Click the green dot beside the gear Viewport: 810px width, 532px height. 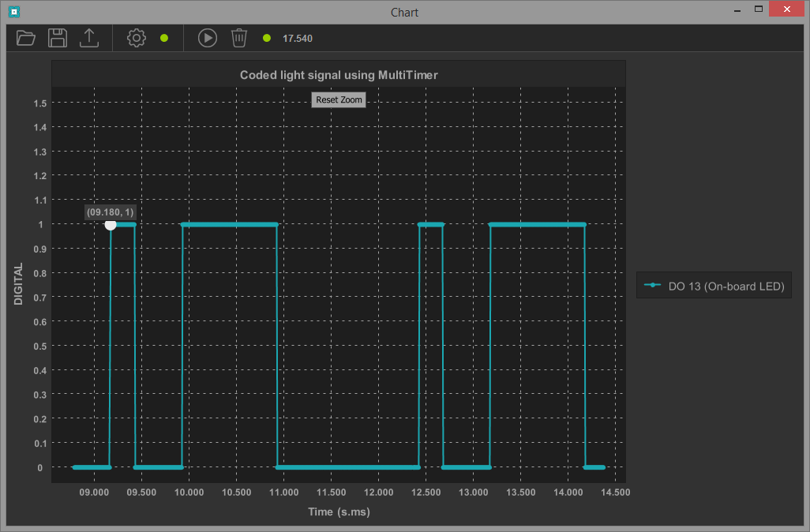pos(164,38)
